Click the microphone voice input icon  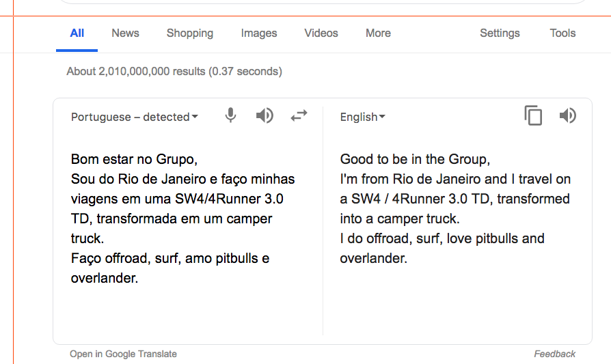(x=231, y=116)
